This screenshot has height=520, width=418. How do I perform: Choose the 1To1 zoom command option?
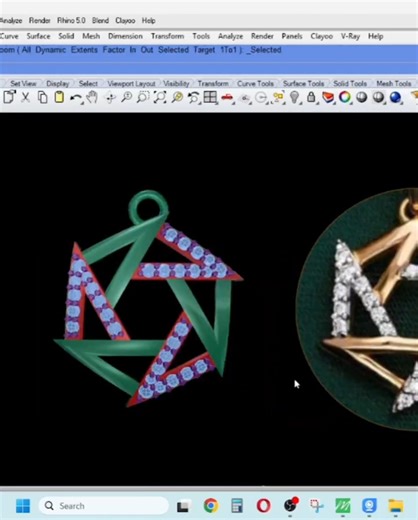point(228,50)
